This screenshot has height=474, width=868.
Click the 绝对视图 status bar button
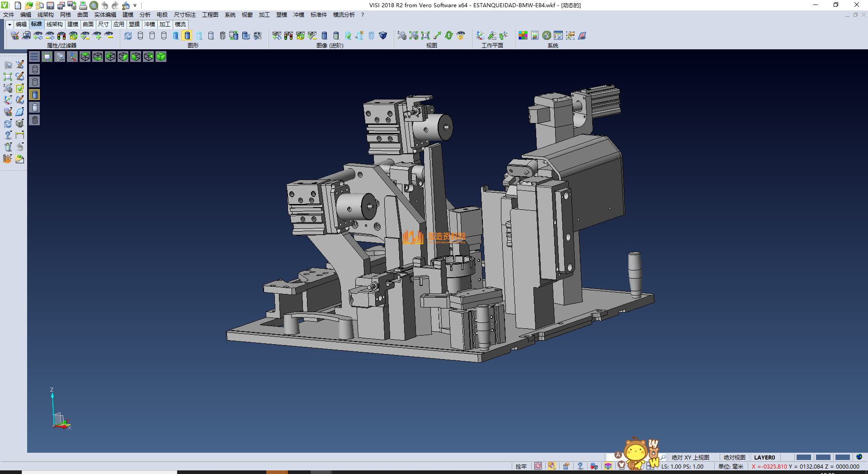[x=734, y=457]
